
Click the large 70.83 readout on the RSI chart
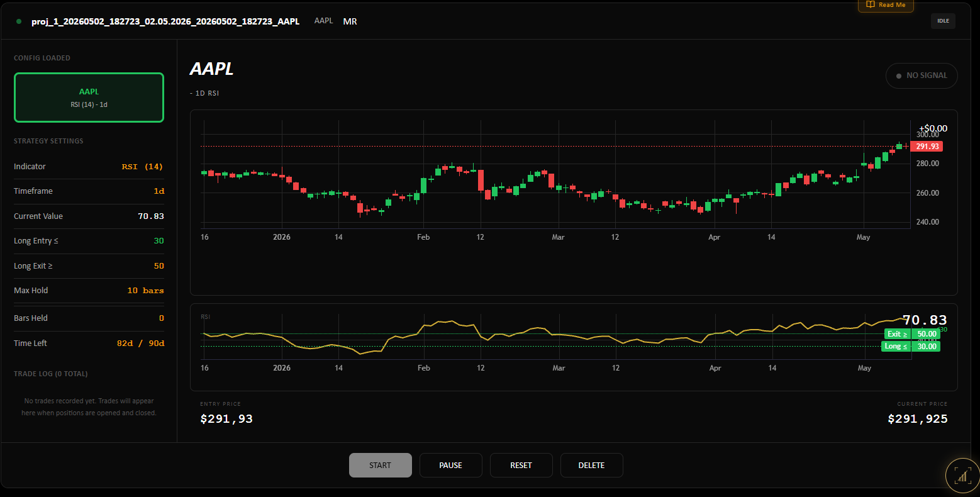(925, 320)
